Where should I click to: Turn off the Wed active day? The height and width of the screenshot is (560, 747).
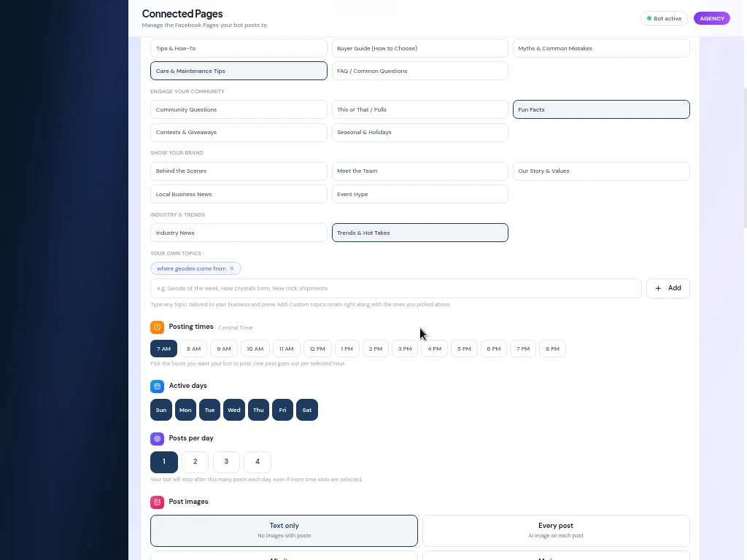234,410
